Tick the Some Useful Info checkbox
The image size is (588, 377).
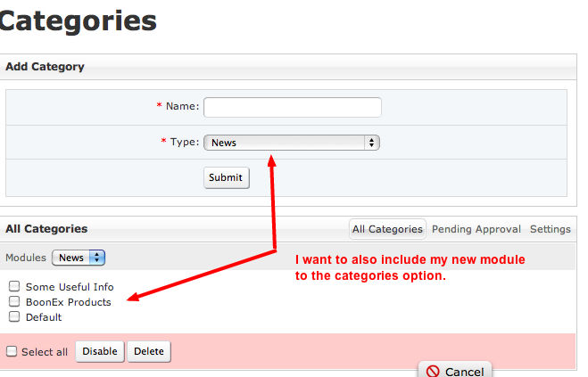coord(14,286)
